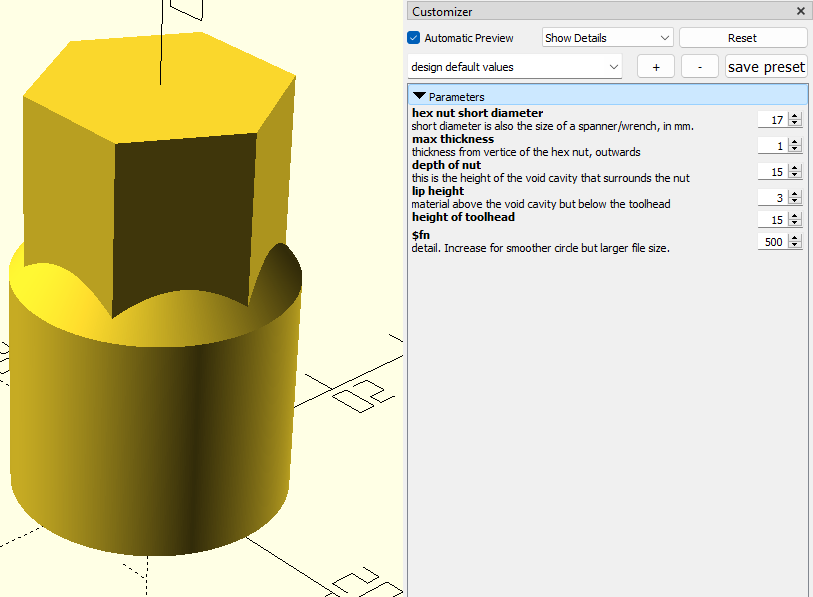Close the Customizer panel
Image resolution: width=813 pixels, height=597 pixels.
click(801, 11)
